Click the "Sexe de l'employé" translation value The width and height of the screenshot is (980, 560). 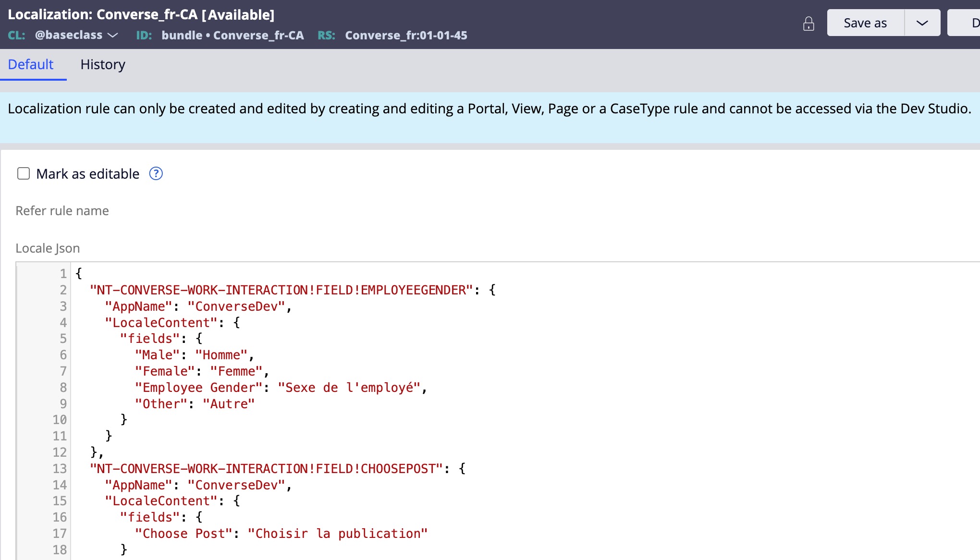coord(349,388)
